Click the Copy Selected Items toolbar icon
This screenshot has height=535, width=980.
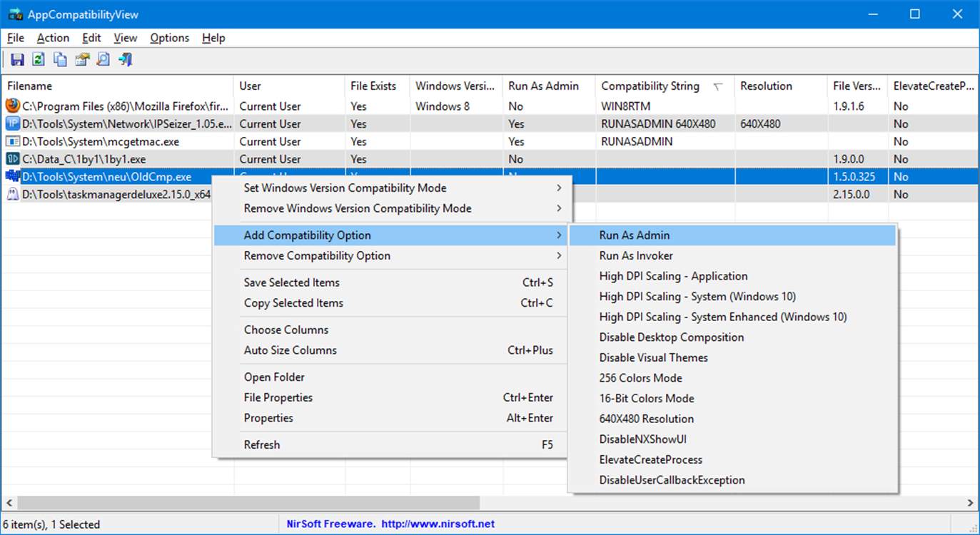click(60, 60)
